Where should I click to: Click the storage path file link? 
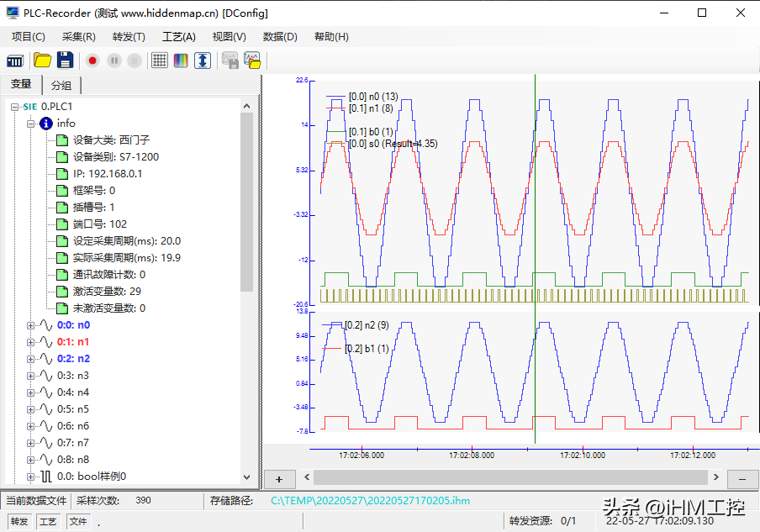tap(370, 501)
